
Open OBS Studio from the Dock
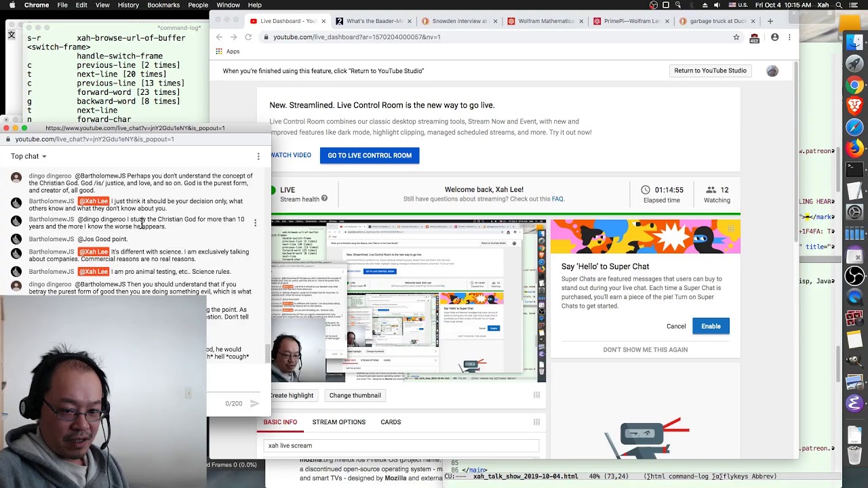tap(854, 275)
